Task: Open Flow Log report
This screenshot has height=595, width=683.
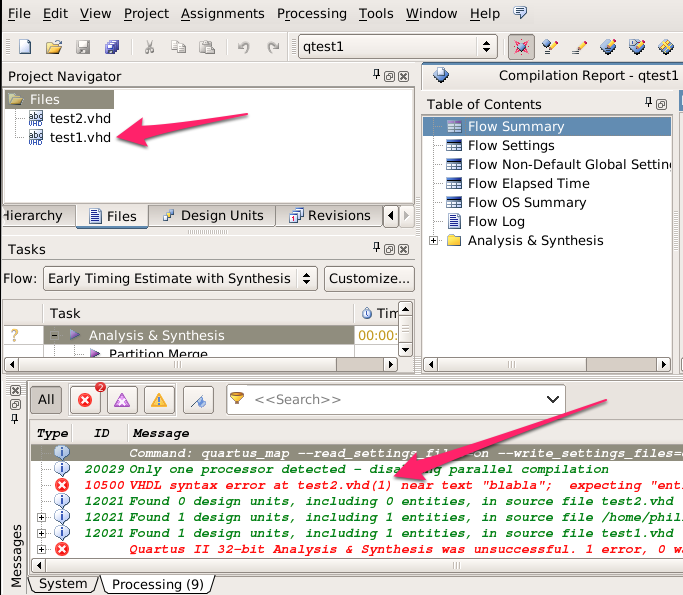Action: tap(496, 222)
